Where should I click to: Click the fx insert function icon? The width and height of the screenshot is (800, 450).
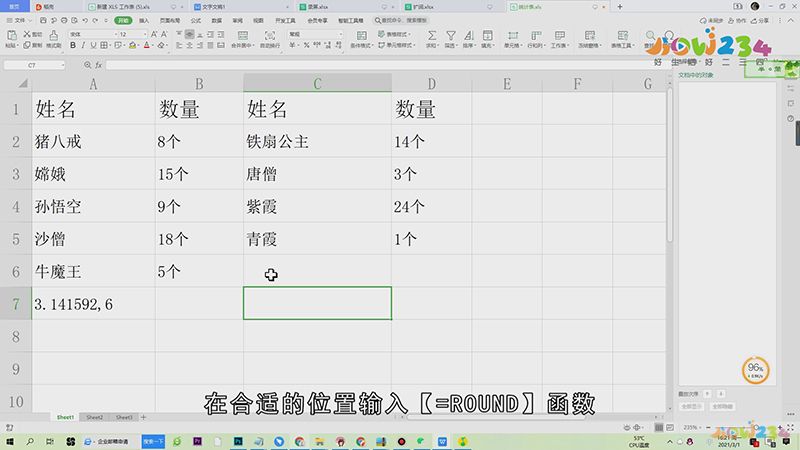[x=98, y=65]
